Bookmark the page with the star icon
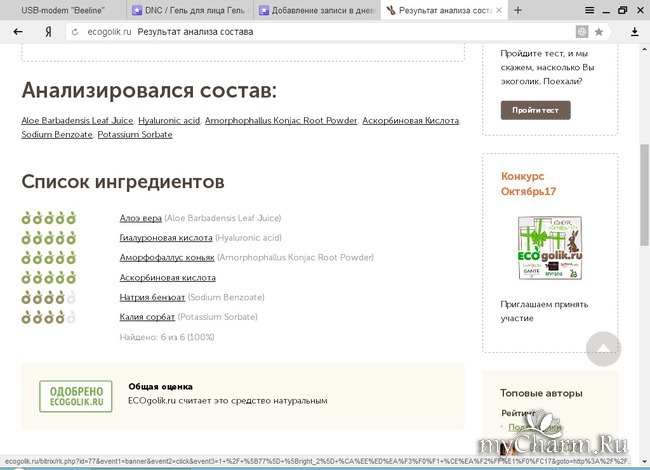Viewport: 650px width, 470px height. coord(599,32)
